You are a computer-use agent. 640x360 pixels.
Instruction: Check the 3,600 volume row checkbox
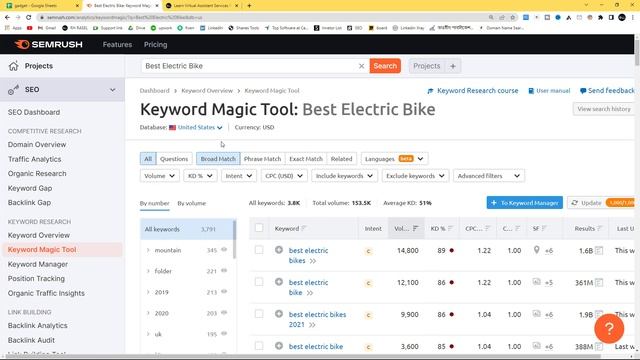click(259, 345)
